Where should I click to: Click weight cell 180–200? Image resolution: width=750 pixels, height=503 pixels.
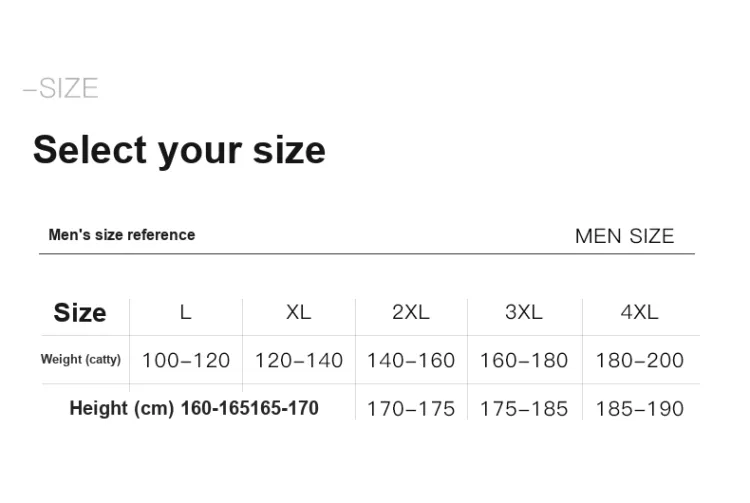point(639,360)
